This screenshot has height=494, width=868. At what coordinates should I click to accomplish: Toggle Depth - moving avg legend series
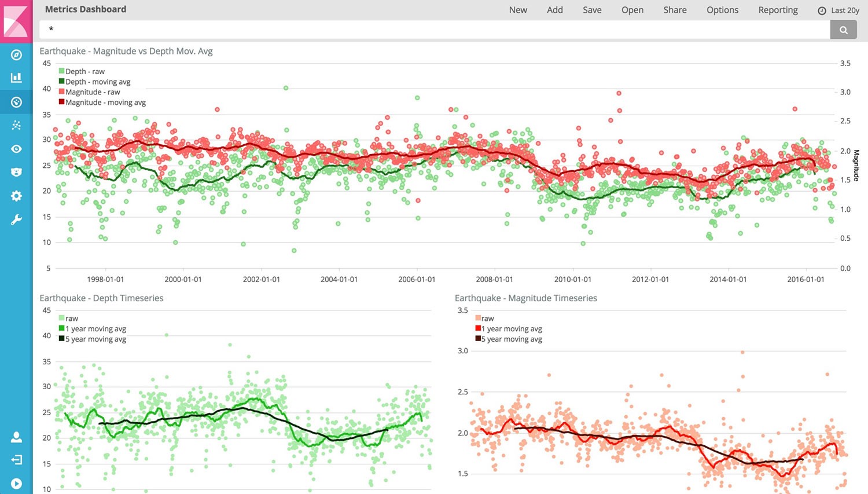click(97, 82)
